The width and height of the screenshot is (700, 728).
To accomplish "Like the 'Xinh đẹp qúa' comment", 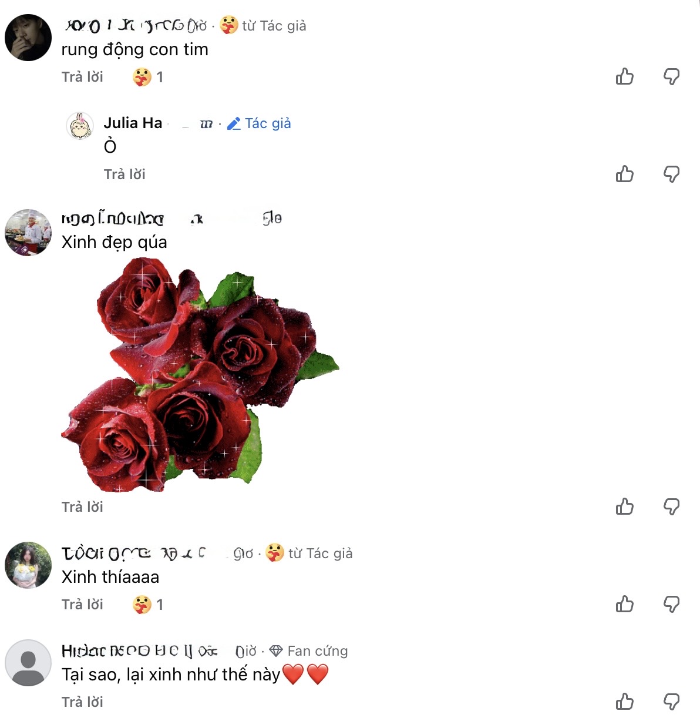I will (x=625, y=506).
